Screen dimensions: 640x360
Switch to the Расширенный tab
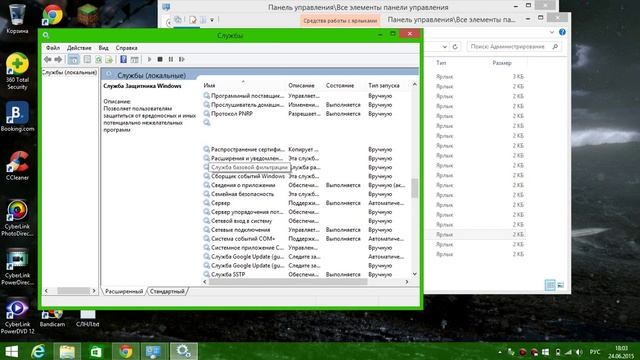click(124, 291)
